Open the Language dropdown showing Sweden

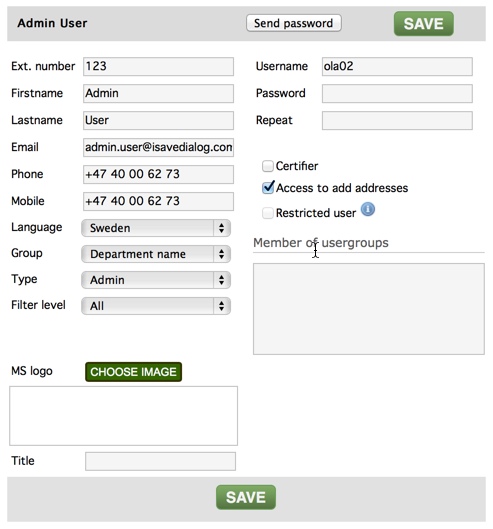[156, 228]
